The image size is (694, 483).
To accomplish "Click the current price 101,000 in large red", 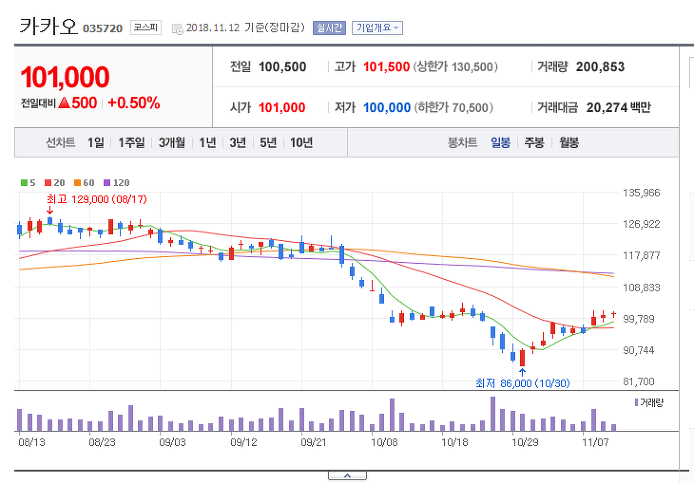I will (65, 77).
